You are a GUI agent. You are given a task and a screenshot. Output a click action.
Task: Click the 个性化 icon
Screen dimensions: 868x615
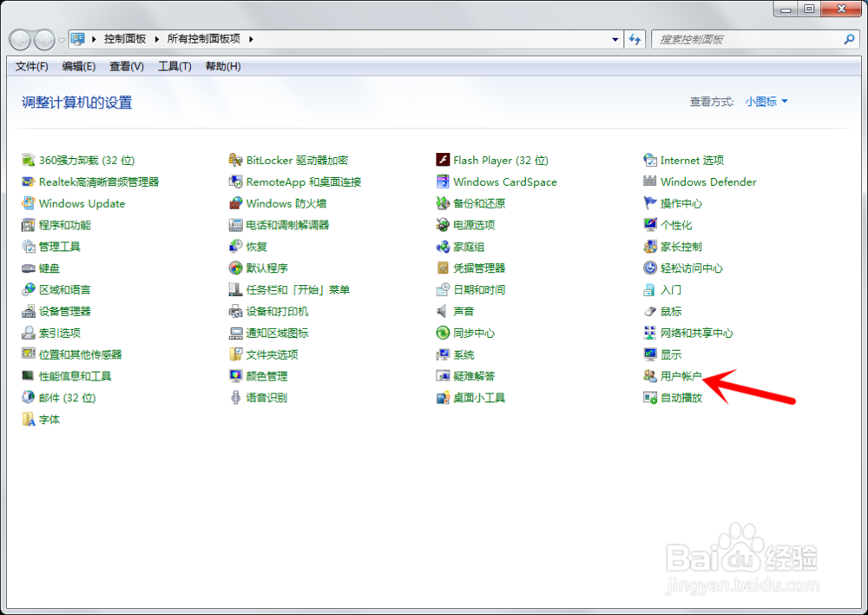pyautogui.click(x=650, y=225)
